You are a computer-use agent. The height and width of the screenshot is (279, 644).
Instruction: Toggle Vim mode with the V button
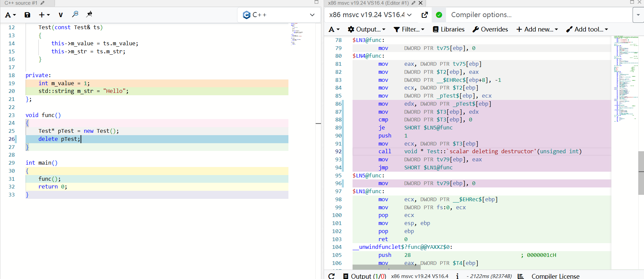coord(60,15)
